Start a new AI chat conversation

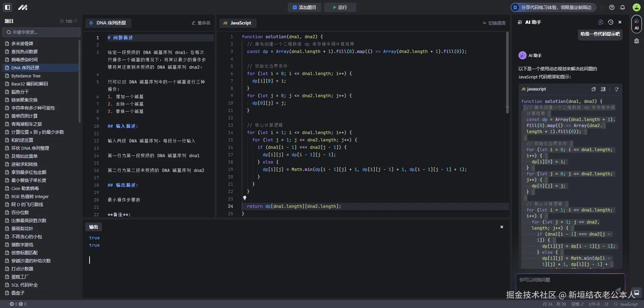pyautogui.click(x=601, y=22)
